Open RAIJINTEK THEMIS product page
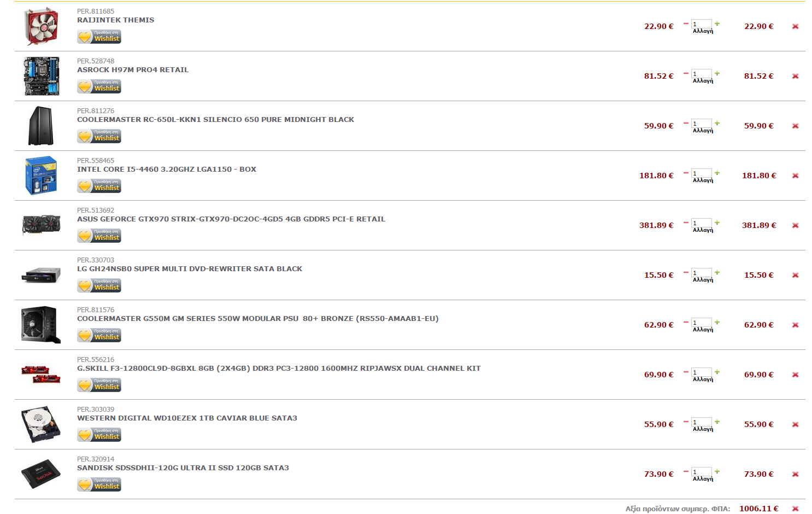 [x=115, y=20]
